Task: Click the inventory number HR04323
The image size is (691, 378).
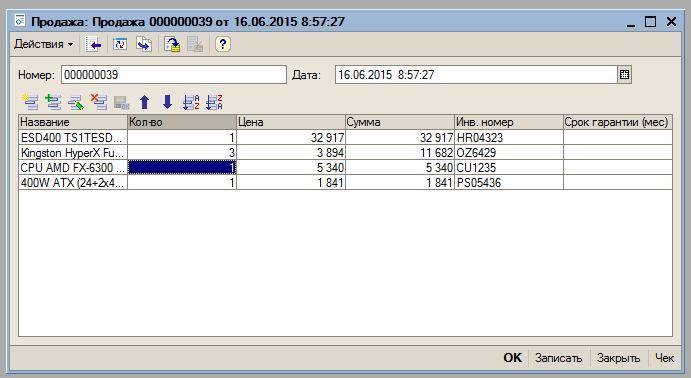Action: click(509, 137)
